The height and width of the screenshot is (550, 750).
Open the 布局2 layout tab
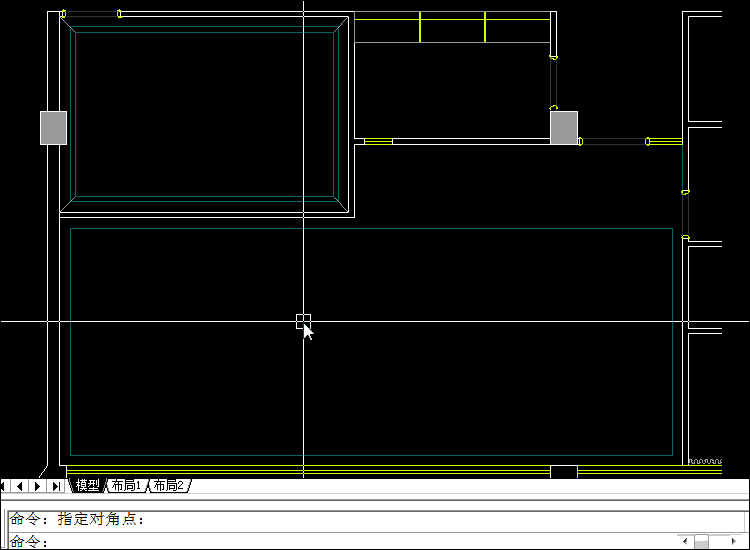coord(169,486)
